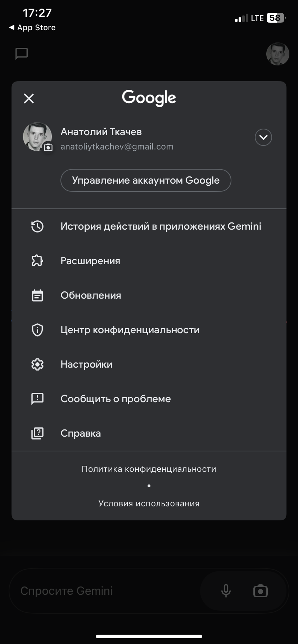Tap the privacy shield icon
This screenshot has height=644, width=298.
click(37, 330)
